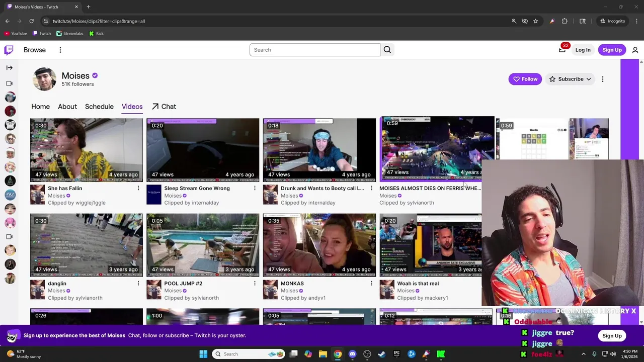Click the Log In button
This screenshot has height=362, width=644.
[583, 50]
